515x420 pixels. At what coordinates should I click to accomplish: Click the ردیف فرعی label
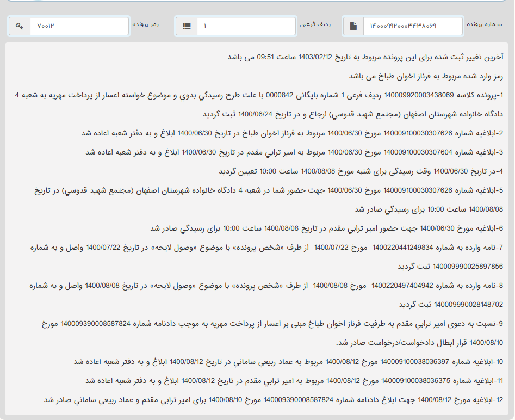[312, 24]
